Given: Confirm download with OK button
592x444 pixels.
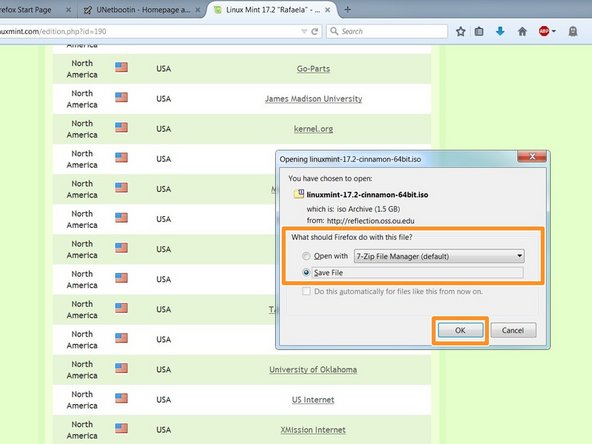Looking at the screenshot, I should [x=460, y=330].
